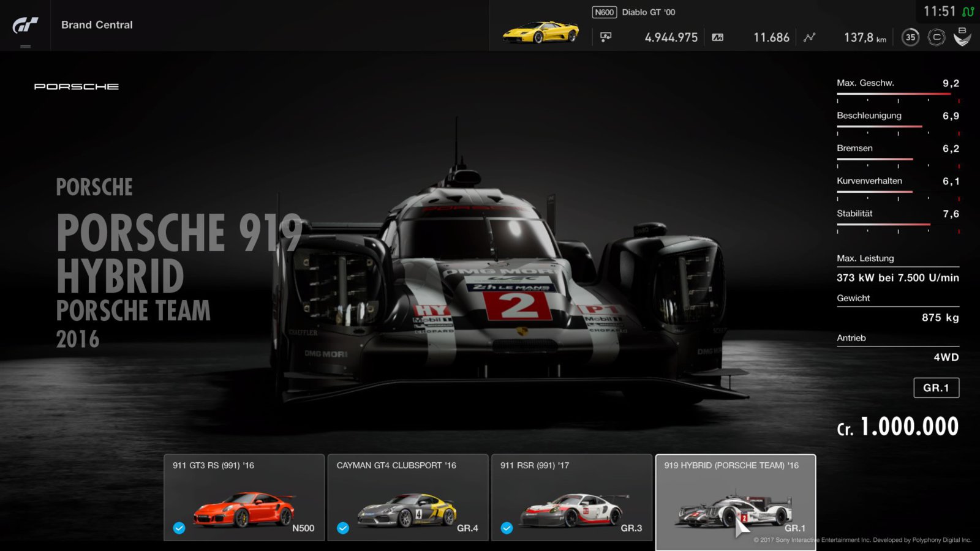The image size is (980, 551).
Task: Click the owned checkmark on Cayman GT4 card
Action: pyautogui.click(x=343, y=528)
